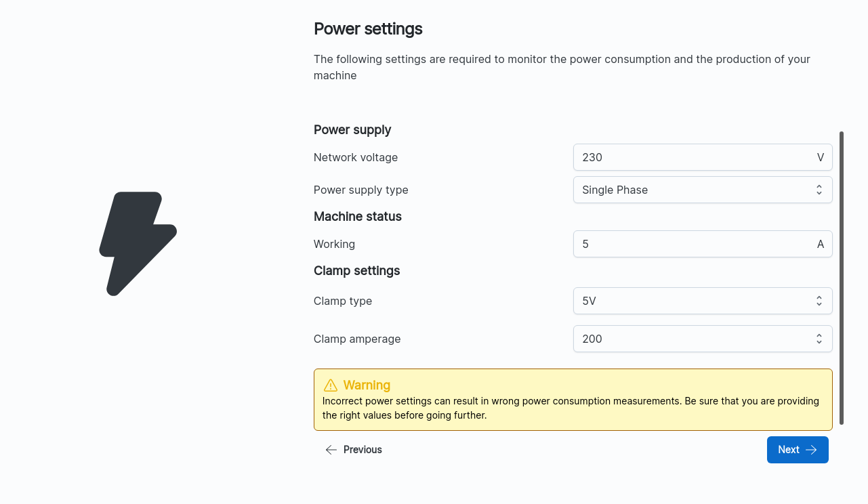Click the up-down chevron of Clamp amperage selector
The width and height of the screenshot is (868, 504).
[x=819, y=339]
